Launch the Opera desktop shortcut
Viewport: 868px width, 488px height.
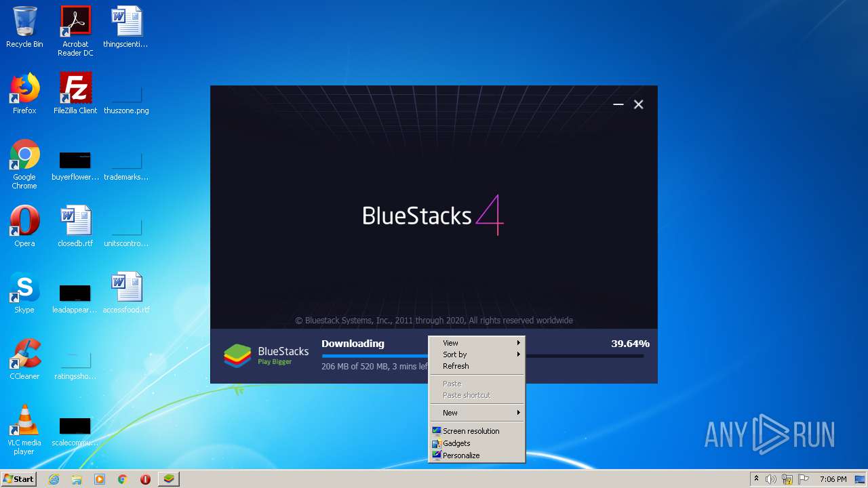[x=24, y=226]
